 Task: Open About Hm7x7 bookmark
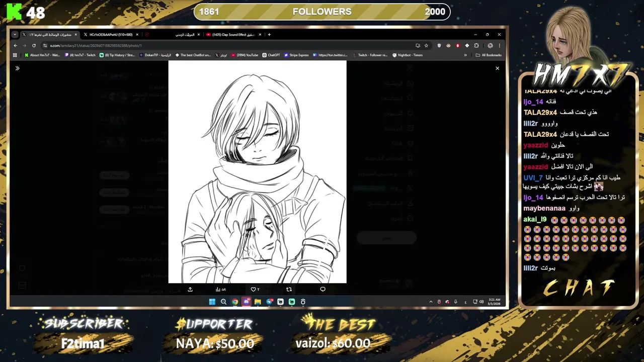click(x=42, y=55)
